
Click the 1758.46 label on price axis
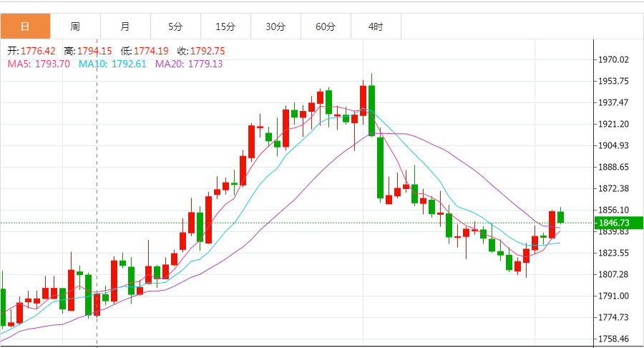pos(614,339)
